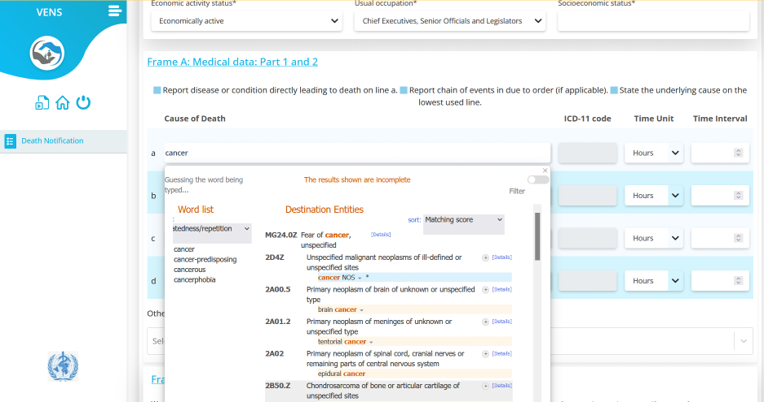The width and height of the screenshot is (764, 402).
Task: Open the document export icon in sidebar
Action: point(42,103)
